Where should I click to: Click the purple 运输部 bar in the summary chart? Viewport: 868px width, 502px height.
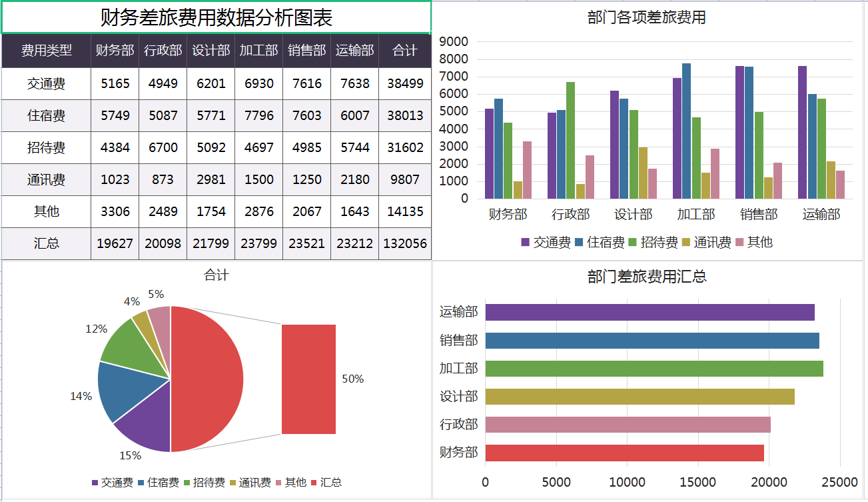[x=650, y=312]
